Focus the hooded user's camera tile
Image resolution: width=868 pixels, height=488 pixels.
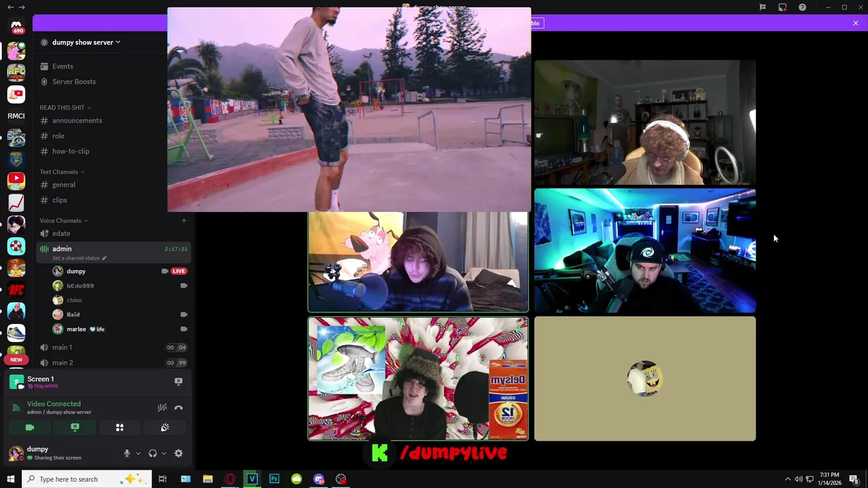click(x=418, y=262)
